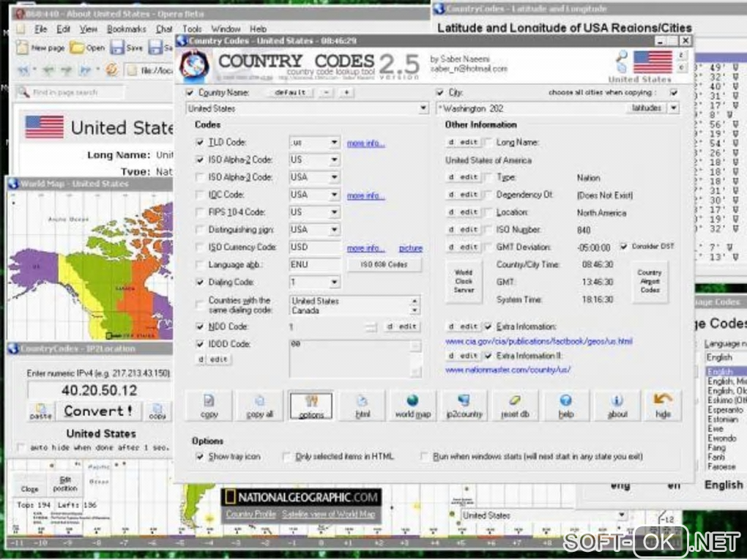Screen dimensions: 747x560
Task: Click the hide arrow icon button
Action: tap(663, 406)
